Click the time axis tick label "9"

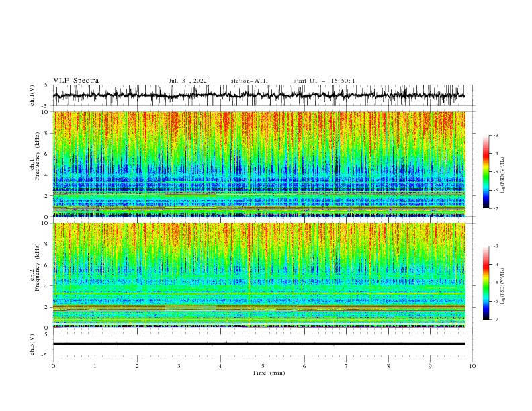click(430, 366)
